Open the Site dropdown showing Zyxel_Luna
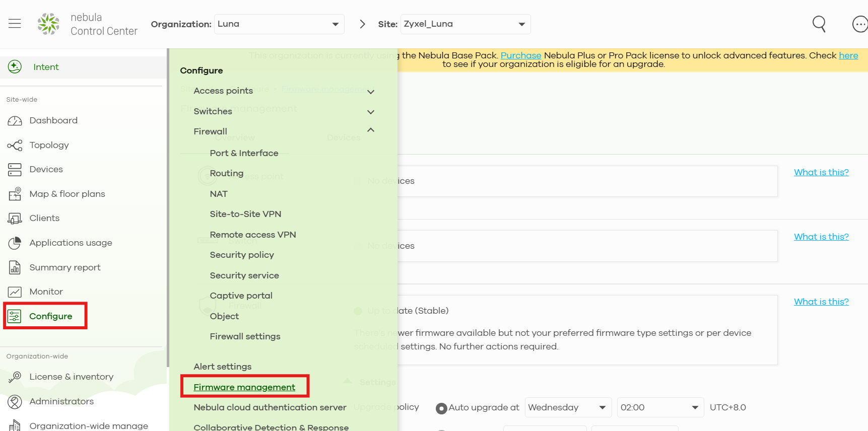This screenshot has width=868, height=431. click(465, 24)
